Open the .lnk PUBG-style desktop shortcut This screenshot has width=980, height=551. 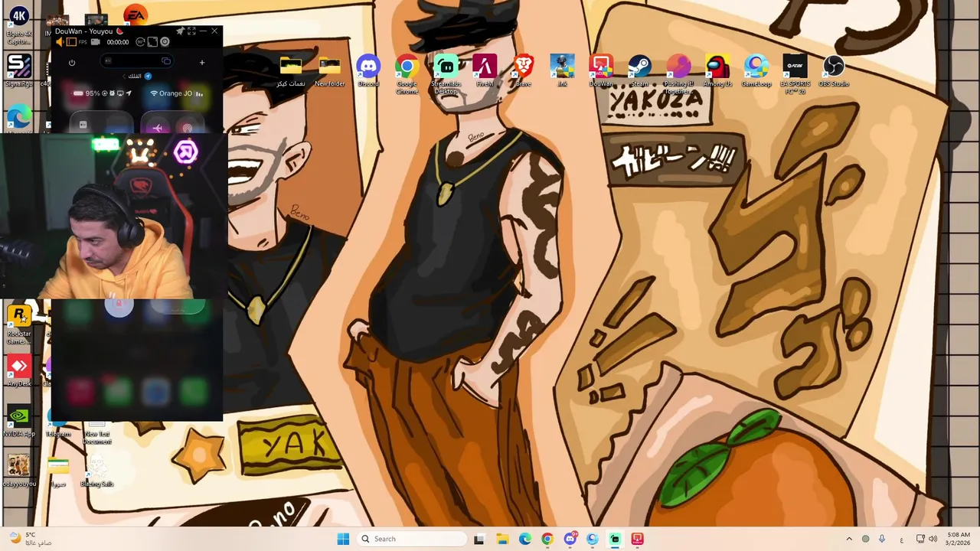562,71
